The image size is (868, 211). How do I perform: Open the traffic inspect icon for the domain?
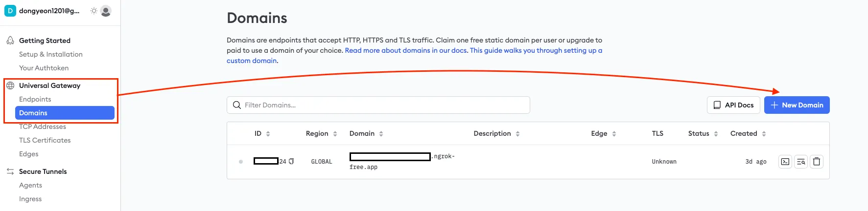click(x=801, y=162)
